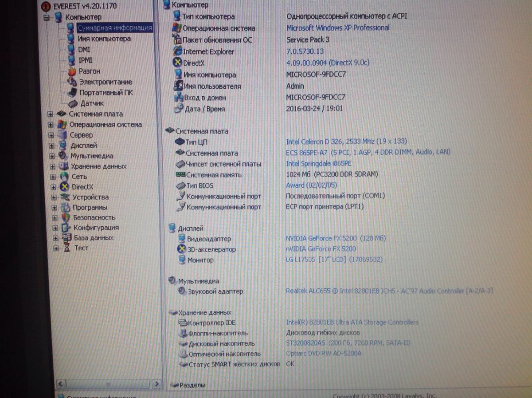Click the Оптический накопитель disc icon
Viewport: 532px width, 398px height.
(x=183, y=354)
